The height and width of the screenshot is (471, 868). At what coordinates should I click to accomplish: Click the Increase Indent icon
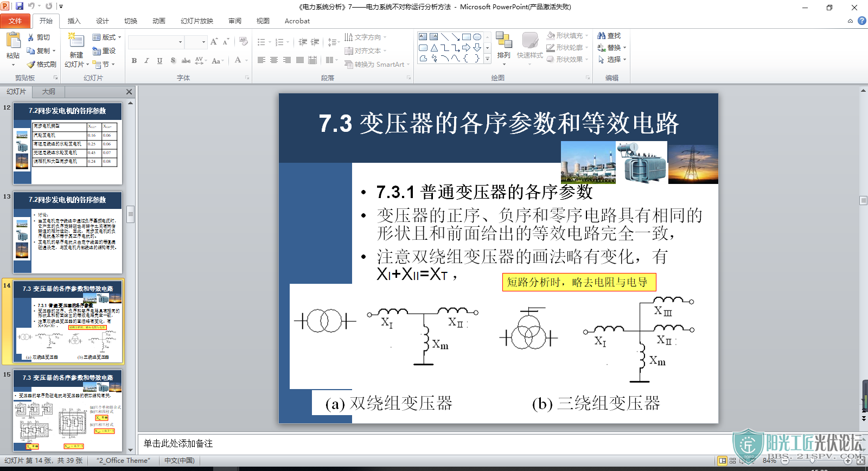[x=315, y=42]
